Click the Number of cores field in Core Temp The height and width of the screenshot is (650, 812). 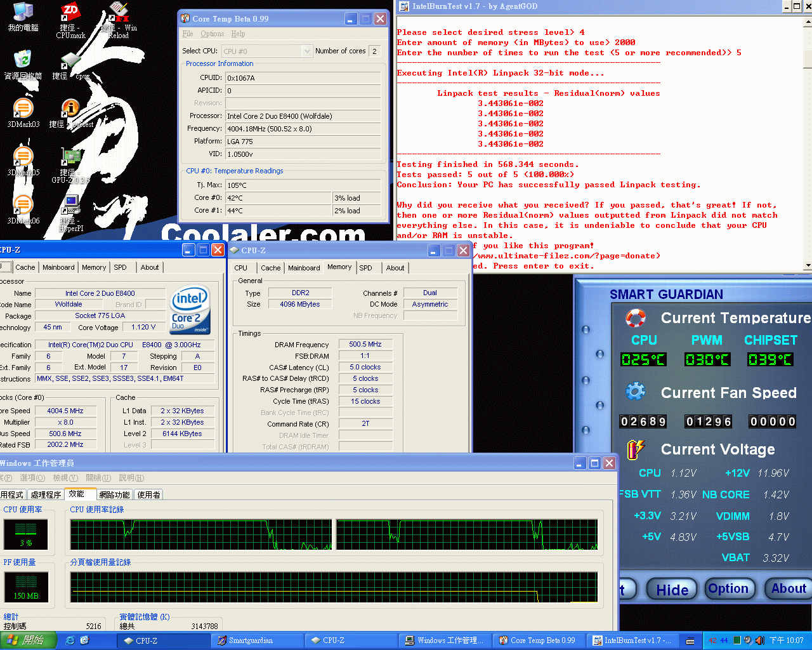374,51
